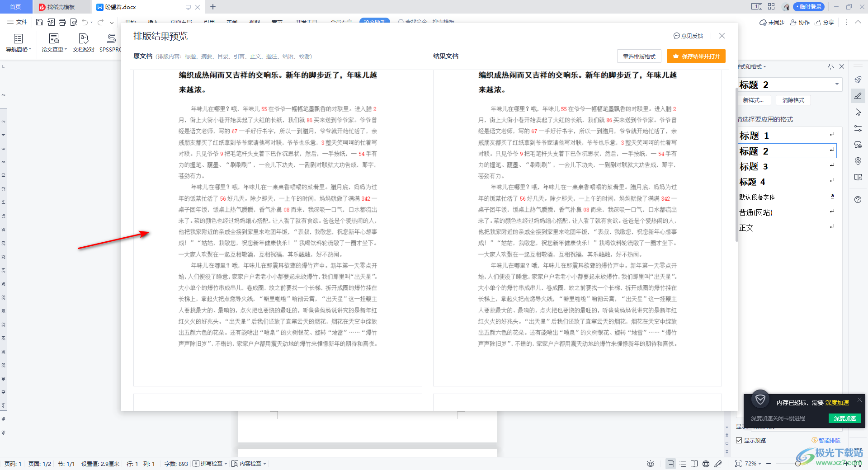Click the 保存结果并打开 orange button
Image resolution: width=868 pixels, height=470 pixels.
tap(696, 56)
